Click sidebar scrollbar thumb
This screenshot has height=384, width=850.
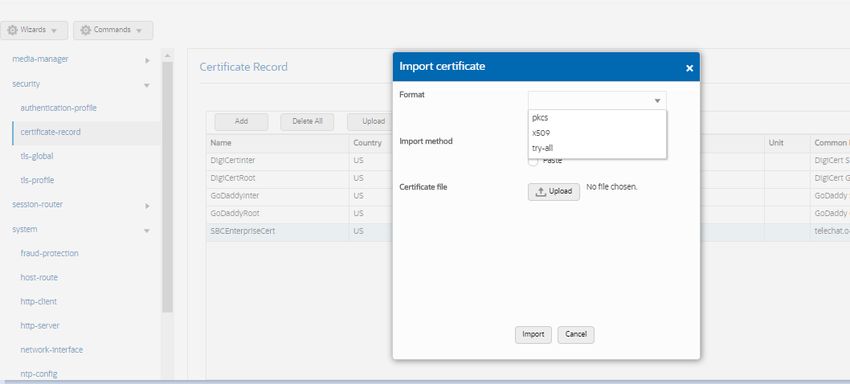point(167,187)
